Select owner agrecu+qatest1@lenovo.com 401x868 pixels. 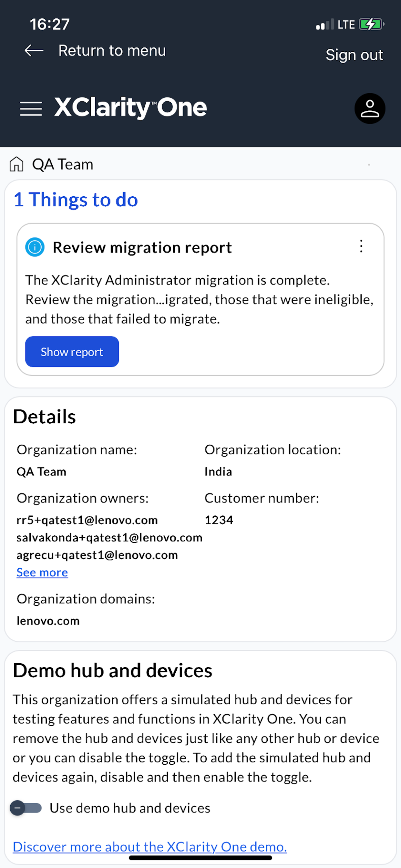click(97, 555)
